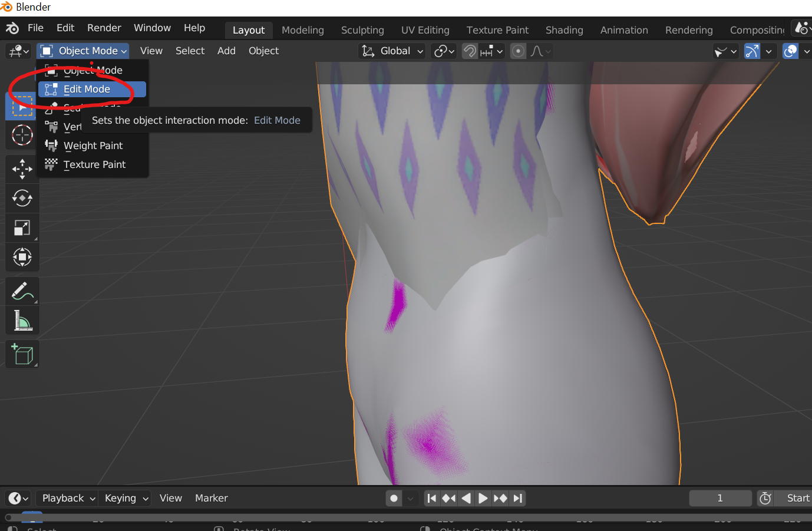Select Edit Mode from mode list
The image size is (812, 531).
click(92, 89)
